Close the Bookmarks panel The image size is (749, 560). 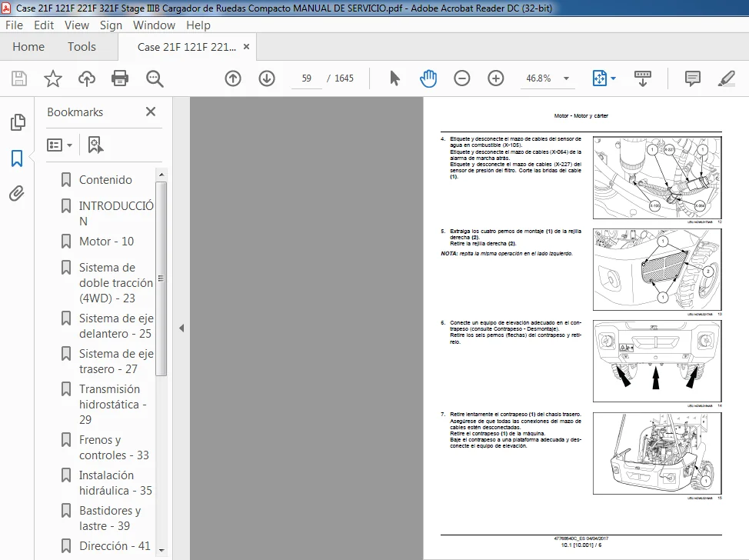coord(151,112)
